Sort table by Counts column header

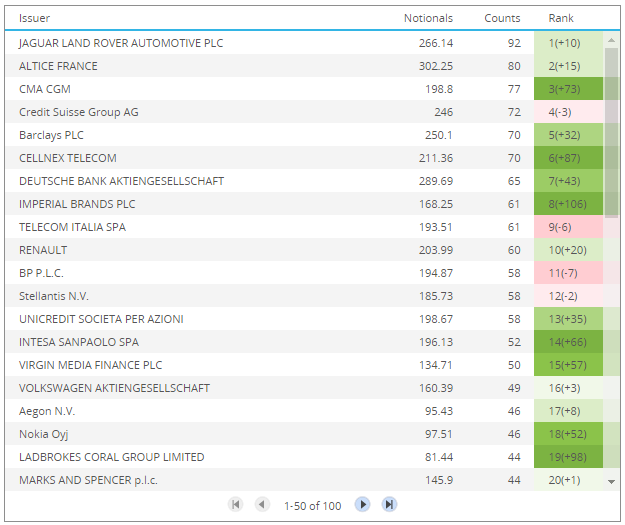pos(502,18)
